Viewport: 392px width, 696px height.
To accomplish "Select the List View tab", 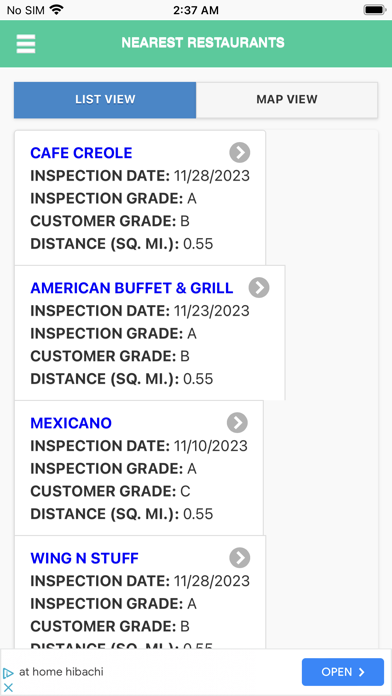I will click(105, 100).
